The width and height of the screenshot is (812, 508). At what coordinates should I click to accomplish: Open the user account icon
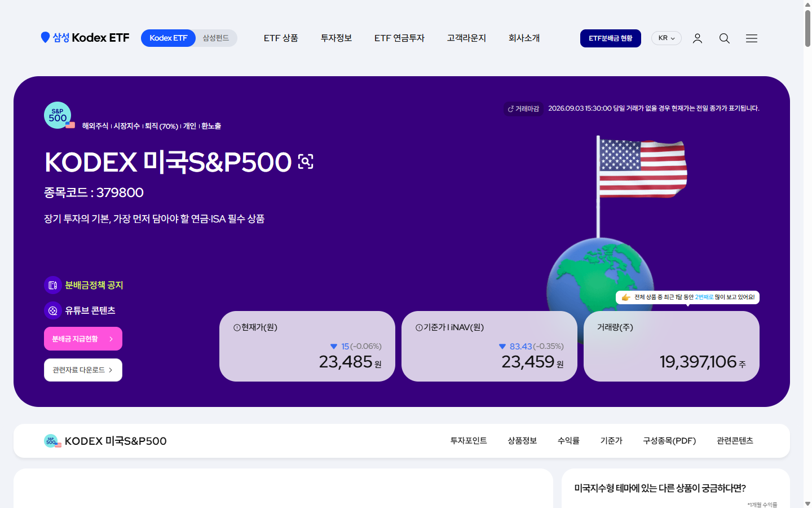698,38
